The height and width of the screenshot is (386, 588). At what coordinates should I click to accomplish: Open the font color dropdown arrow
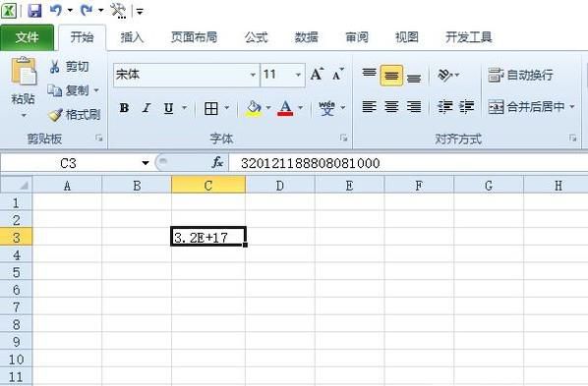(301, 108)
